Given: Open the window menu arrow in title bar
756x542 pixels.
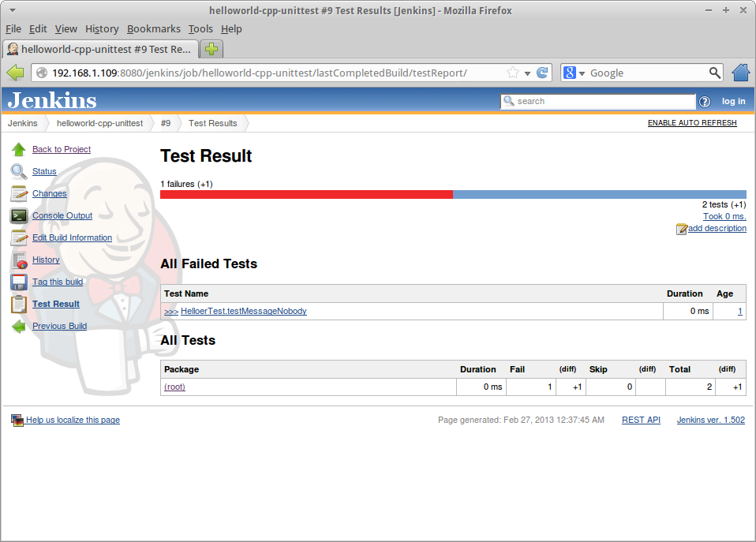Looking at the screenshot, I should coord(13,10).
